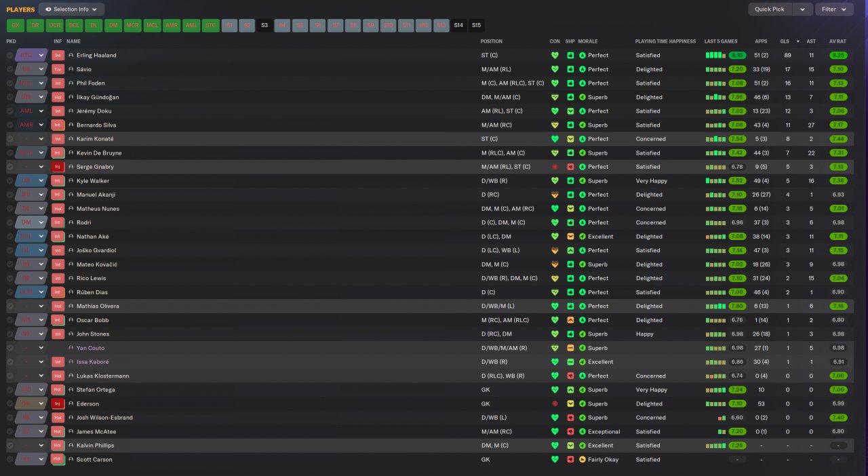This screenshot has height=476, width=868.
Task: Open position dropdown for Issa Kaboré
Action: [41, 362]
